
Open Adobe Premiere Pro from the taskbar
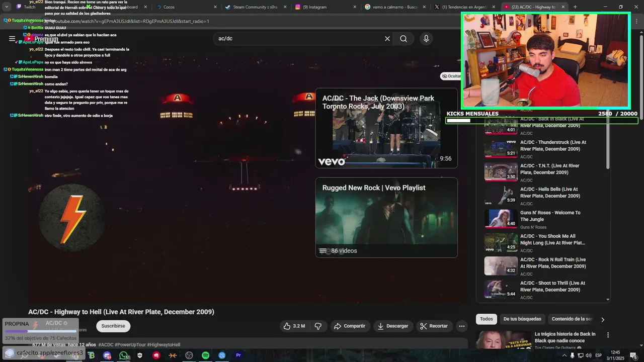pos(238,355)
